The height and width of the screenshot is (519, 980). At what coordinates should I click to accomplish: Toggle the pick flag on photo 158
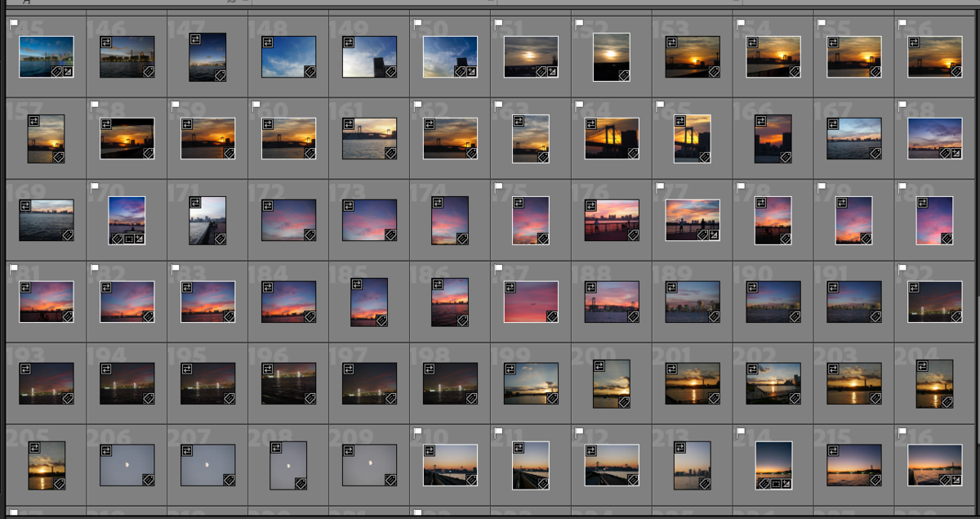tap(95, 105)
